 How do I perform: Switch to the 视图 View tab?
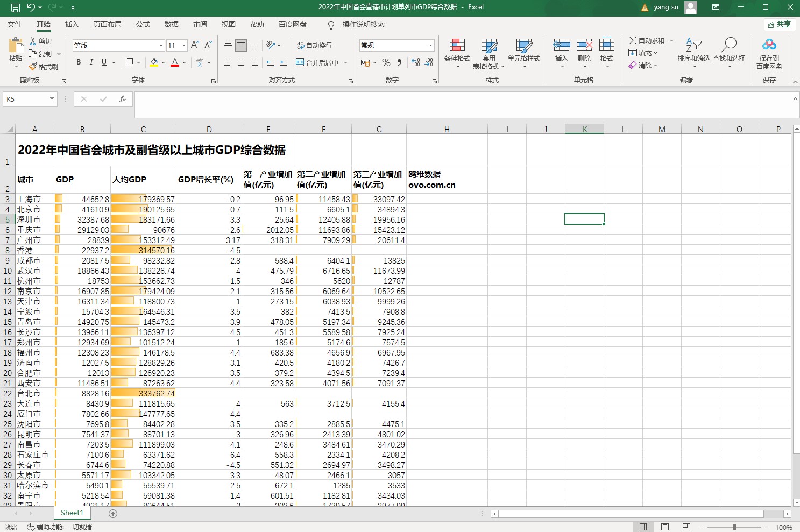coord(229,24)
